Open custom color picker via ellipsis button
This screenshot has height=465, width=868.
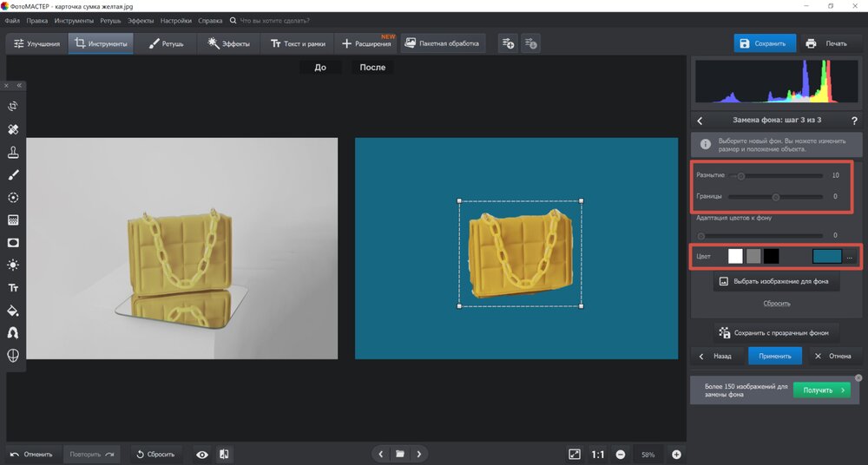point(850,257)
